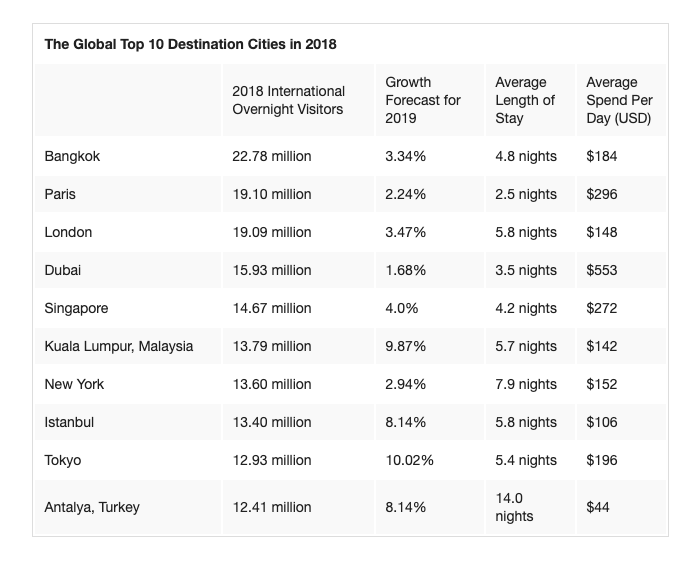Click the '14.67 million' value
The width and height of the screenshot is (697, 568).
pyautogui.click(x=272, y=308)
